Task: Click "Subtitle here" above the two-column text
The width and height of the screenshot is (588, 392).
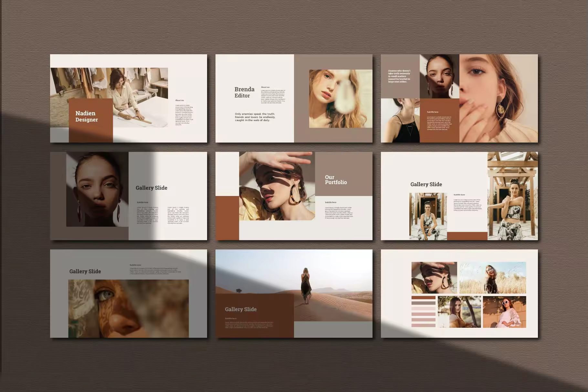Action: tap(142, 202)
